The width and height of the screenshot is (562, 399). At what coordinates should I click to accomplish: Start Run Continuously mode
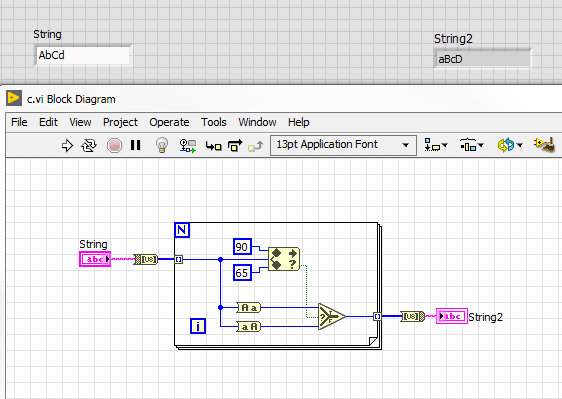pyautogui.click(x=89, y=146)
